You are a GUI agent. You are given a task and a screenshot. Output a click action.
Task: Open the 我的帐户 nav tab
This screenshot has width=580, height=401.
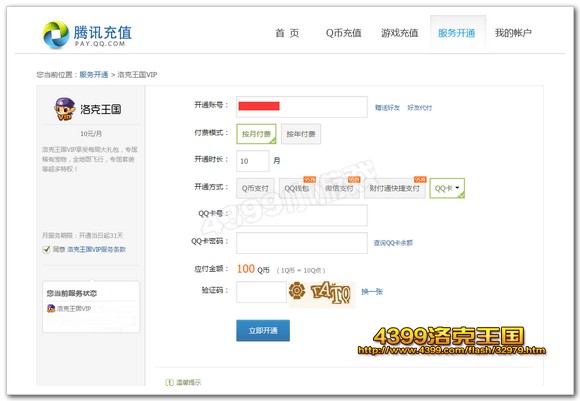(x=513, y=33)
